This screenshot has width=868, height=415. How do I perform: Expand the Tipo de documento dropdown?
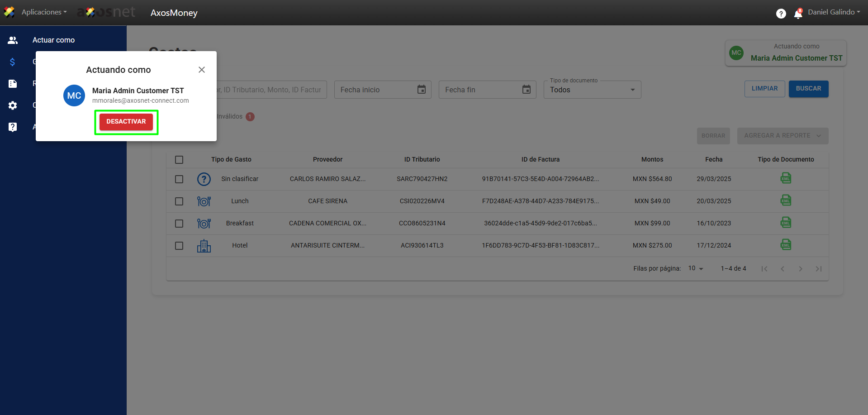[592, 90]
